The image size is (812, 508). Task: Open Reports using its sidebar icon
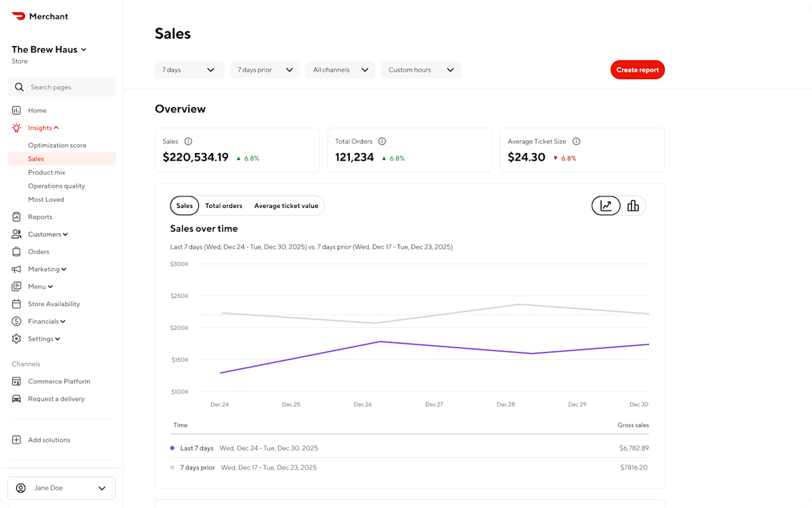(x=16, y=216)
